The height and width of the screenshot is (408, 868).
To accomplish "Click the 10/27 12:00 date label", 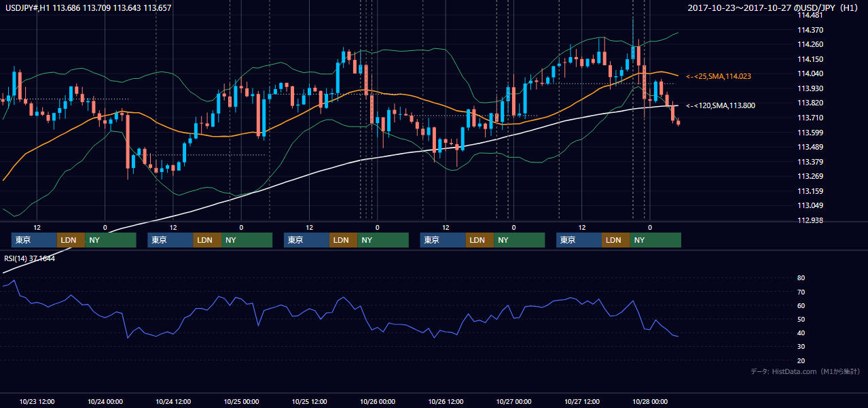I will (x=582, y=401).
